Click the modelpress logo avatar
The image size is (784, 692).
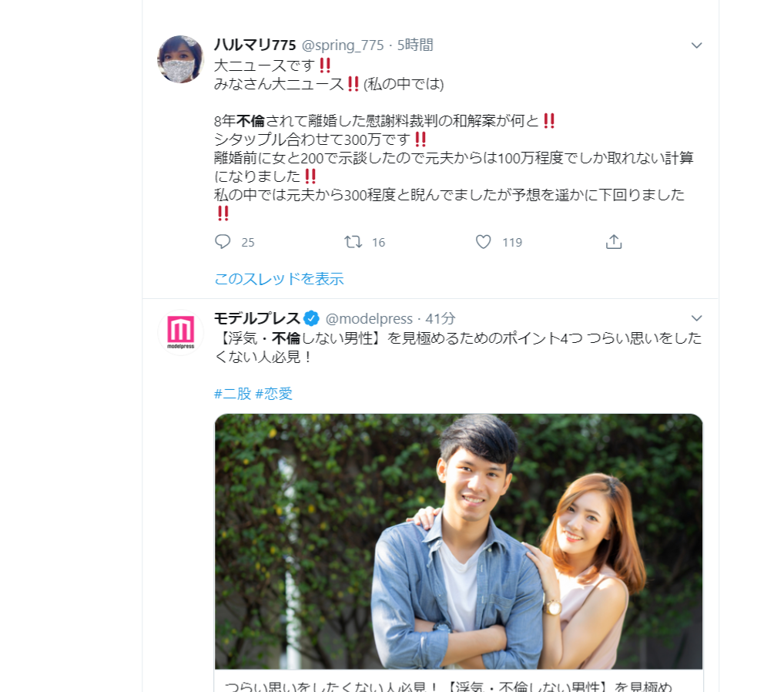179,331
